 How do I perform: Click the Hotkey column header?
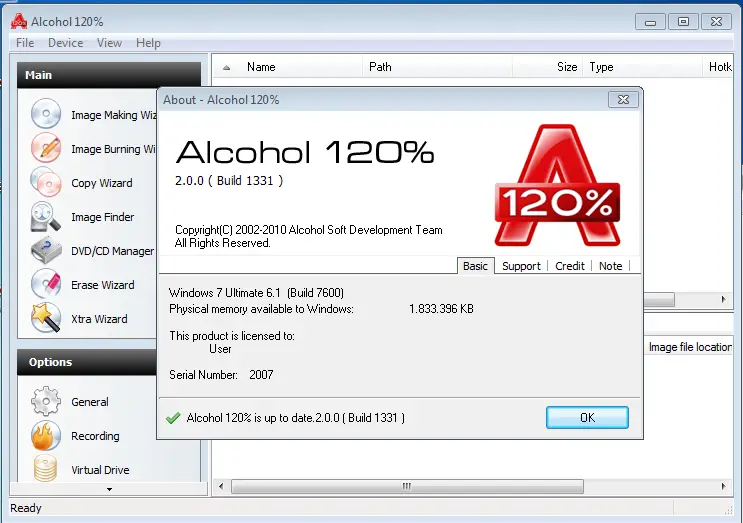[719, 67]
